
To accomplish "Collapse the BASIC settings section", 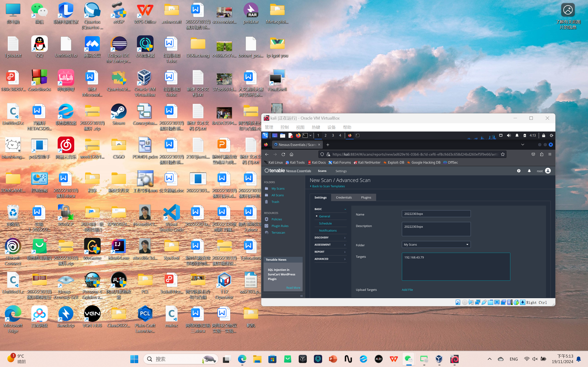I will (x=330, y=209).
